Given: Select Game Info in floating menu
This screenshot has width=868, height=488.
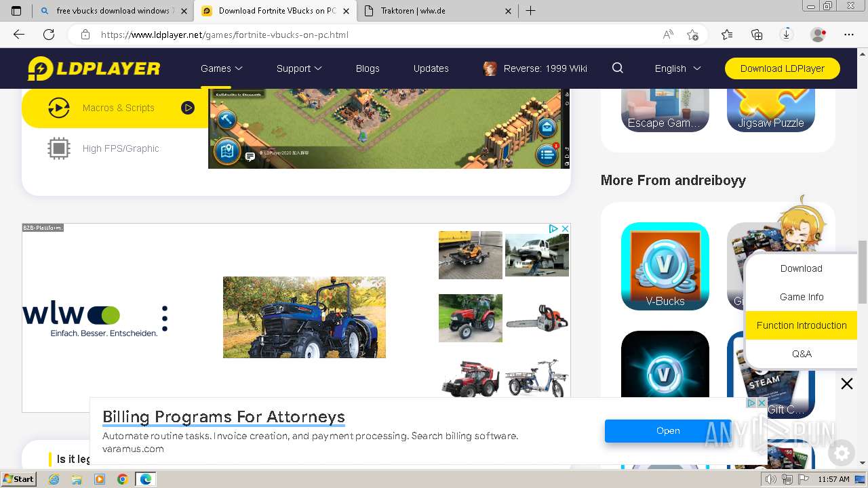Looking at the screenshot, I should point(802,297).
